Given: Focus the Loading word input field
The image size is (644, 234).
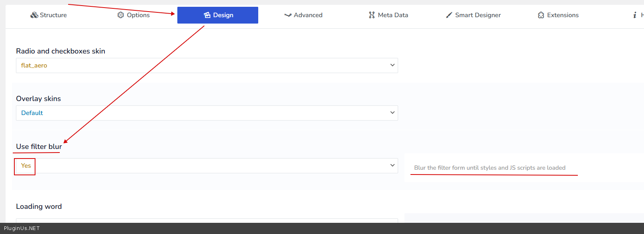Looking at the screenshot, I should pos(207,220).
